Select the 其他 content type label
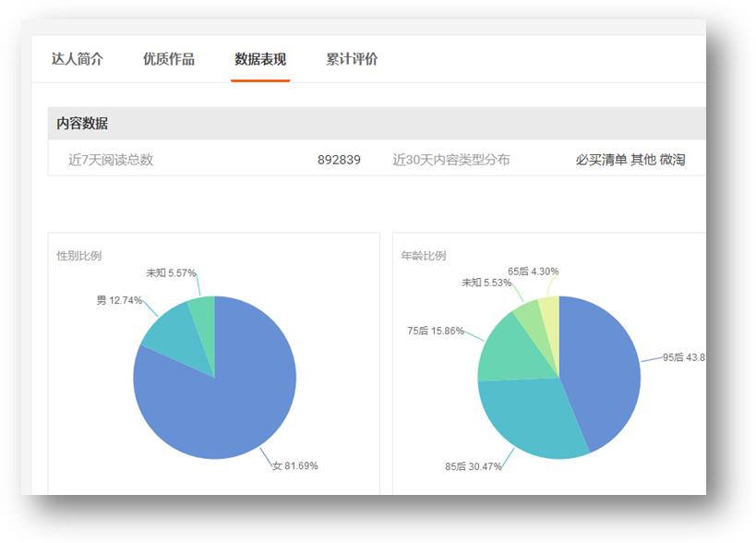This screenshot has height=543, width=756. click(644, 160)
